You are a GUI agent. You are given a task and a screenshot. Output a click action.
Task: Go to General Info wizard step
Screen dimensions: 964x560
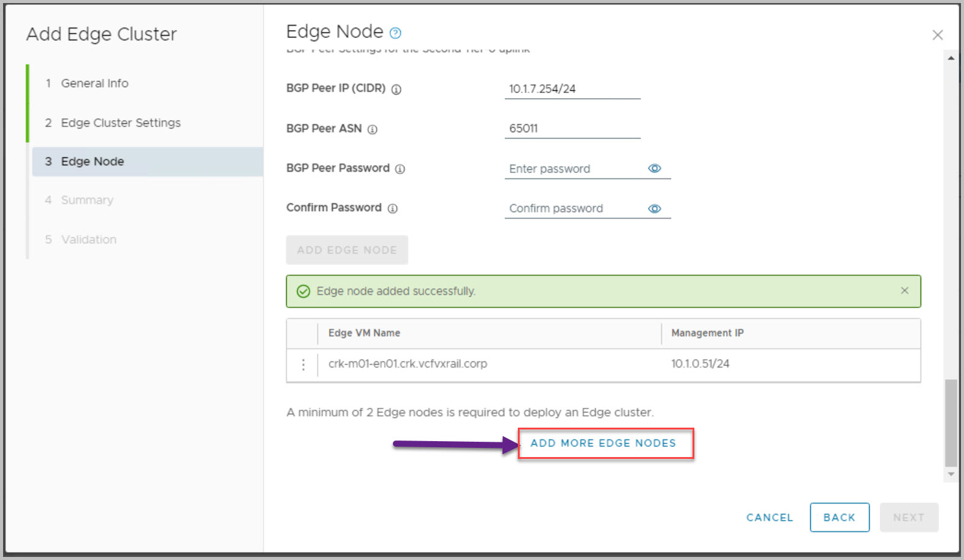(x=94, y=83)
